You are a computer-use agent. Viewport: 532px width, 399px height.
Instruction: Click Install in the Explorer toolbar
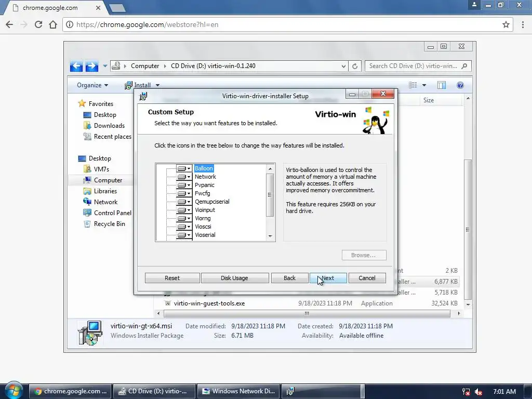[138, 85]
